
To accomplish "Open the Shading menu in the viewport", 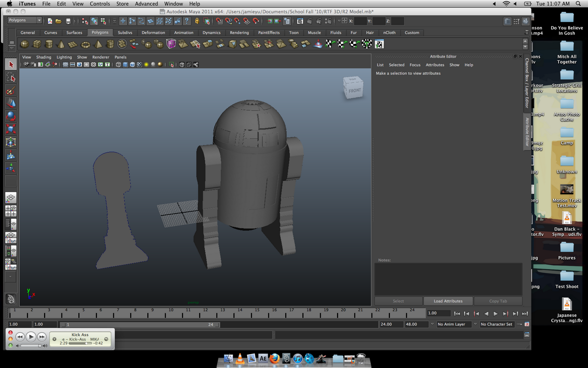I will 43,57.
